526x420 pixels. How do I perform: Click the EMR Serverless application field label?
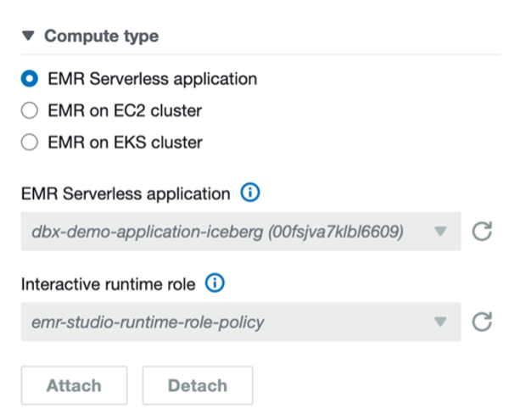[126, 193]
